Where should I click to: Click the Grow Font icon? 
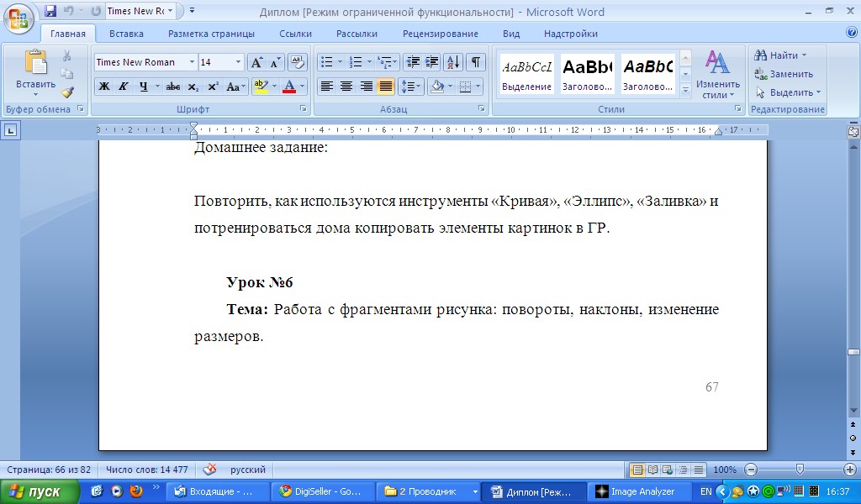pyautogui.click(x=256, y=62)
